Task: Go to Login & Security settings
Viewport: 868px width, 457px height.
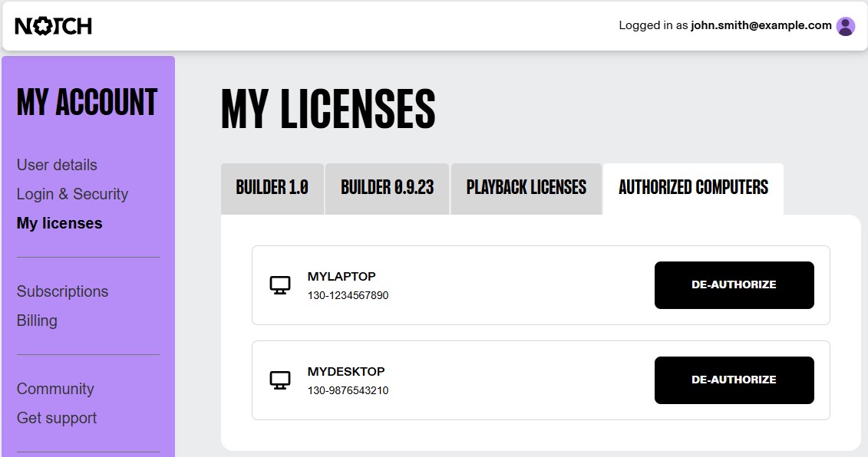Action: click(x=72, y=194)
